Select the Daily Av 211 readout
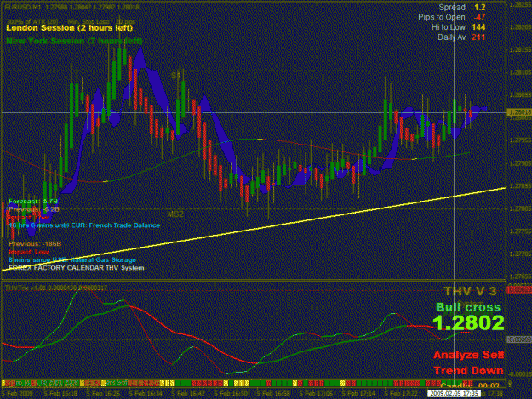532x399 pixels. pos(461,37)
